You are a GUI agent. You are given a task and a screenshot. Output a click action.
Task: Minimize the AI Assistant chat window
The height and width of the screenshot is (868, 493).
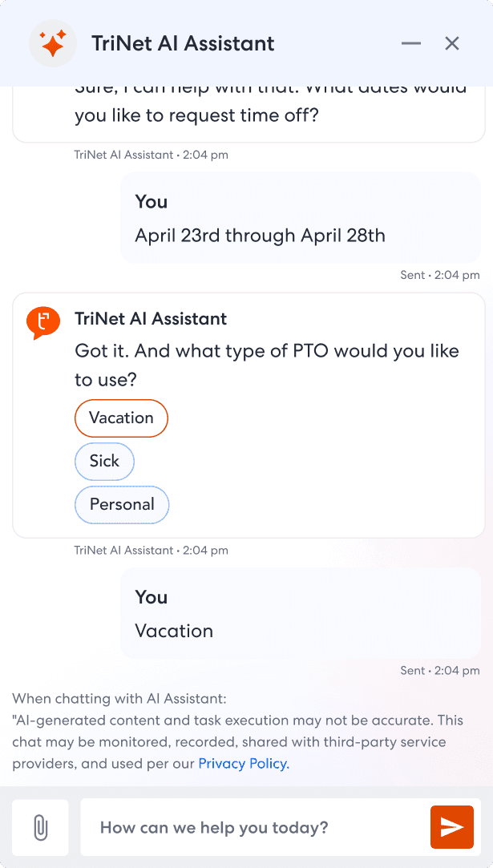tap(411, 43)
